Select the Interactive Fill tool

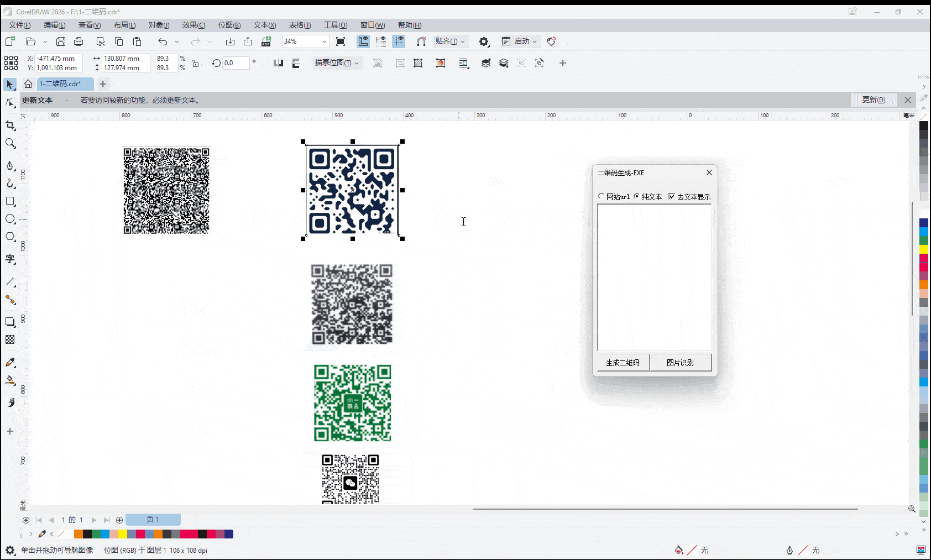[x=10, y=380]
